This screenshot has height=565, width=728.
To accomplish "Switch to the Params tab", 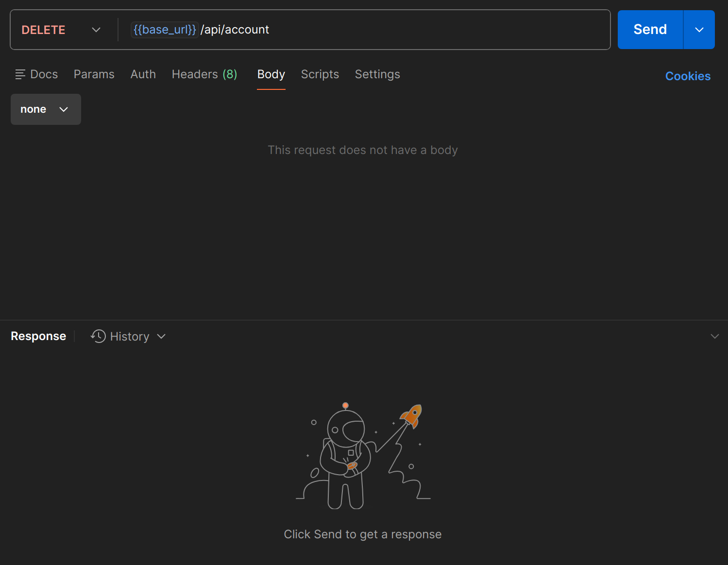I will point(94,74).
